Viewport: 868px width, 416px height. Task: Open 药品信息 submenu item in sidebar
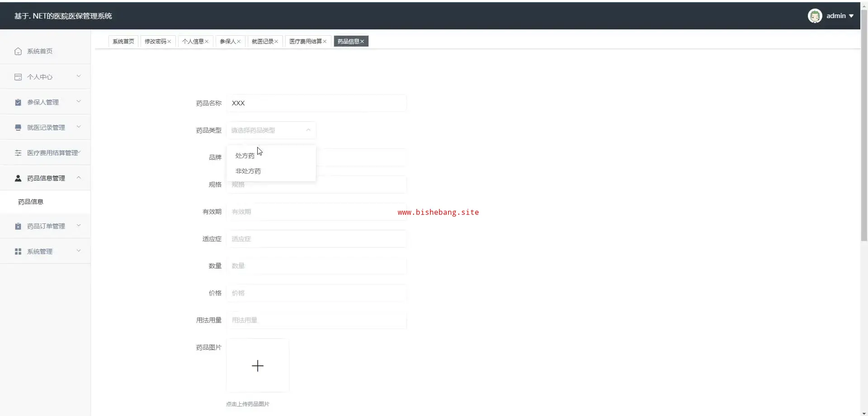point(45,202)
